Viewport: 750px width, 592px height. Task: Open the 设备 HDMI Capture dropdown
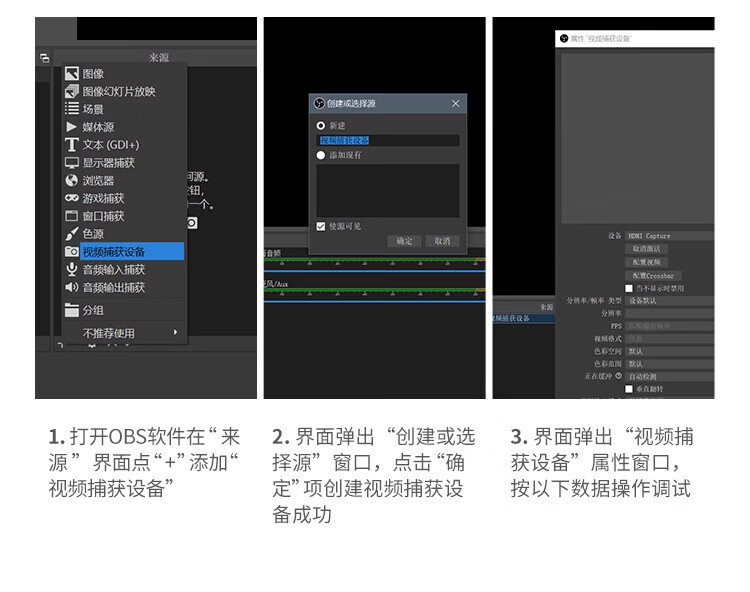click(670, 236)
